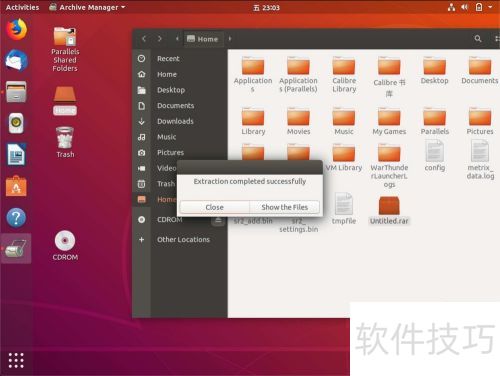Image resolution: width=500 pixels, height=376 pixels.
Task: Open Downloads in the sidebar
Action: 180,121
